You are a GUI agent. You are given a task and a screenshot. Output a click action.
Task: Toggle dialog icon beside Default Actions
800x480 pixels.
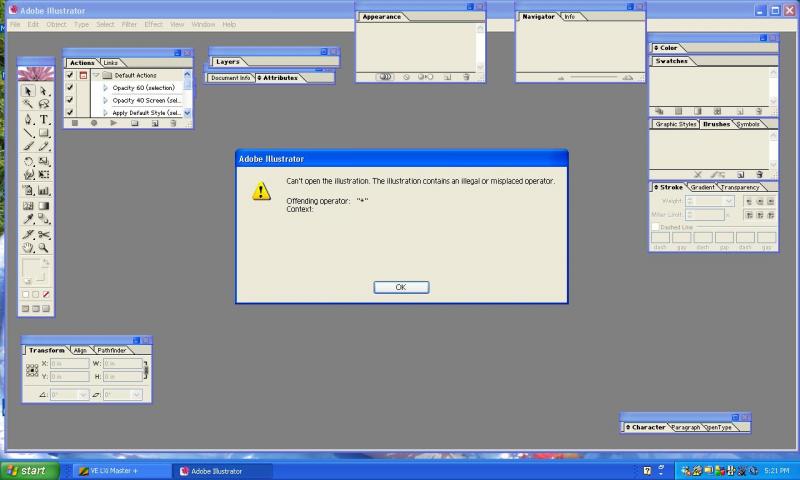point(83,75)
